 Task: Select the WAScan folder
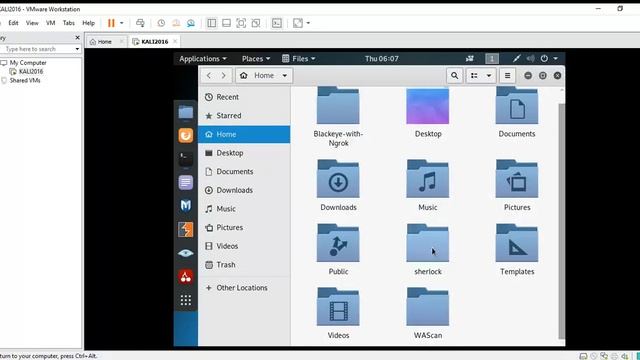[x=428, y=313]
